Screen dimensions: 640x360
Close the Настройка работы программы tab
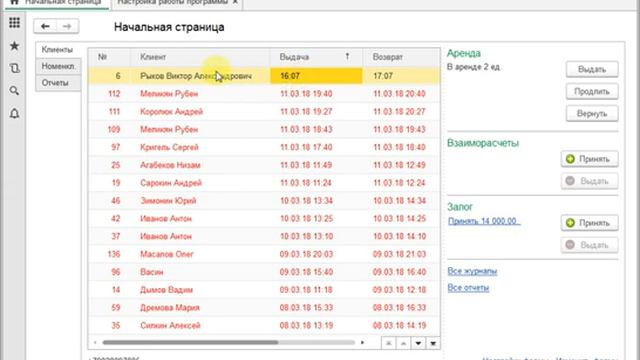[x=235, y=2]
